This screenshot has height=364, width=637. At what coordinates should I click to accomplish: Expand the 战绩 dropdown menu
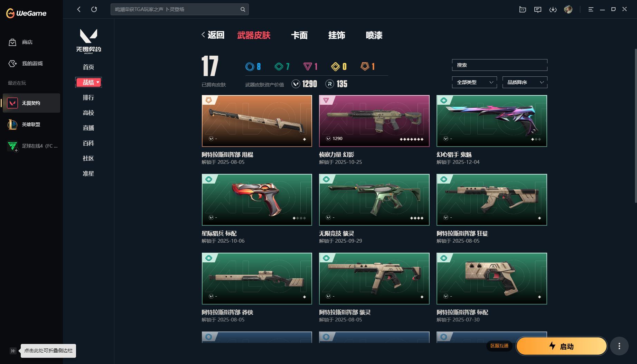coord(88,82)
